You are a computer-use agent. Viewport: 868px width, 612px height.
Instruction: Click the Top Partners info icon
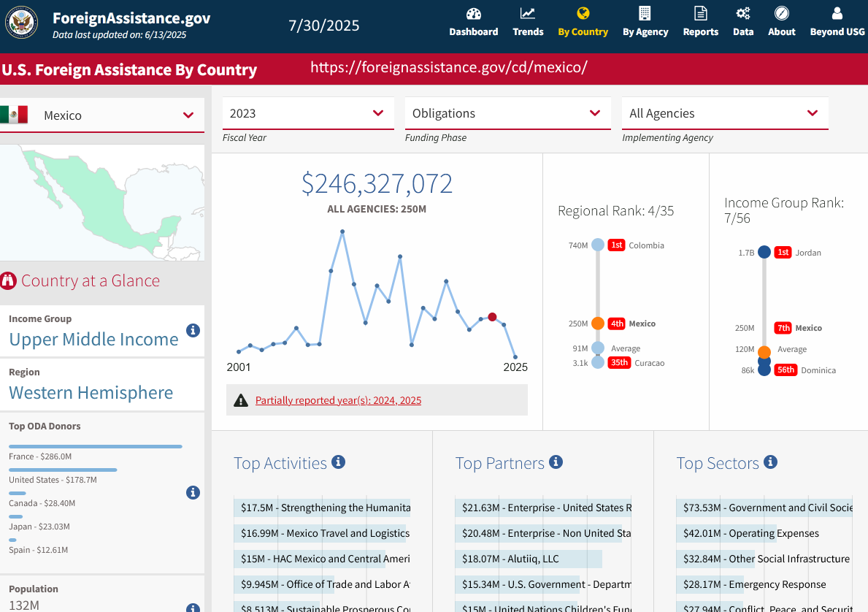556,462
